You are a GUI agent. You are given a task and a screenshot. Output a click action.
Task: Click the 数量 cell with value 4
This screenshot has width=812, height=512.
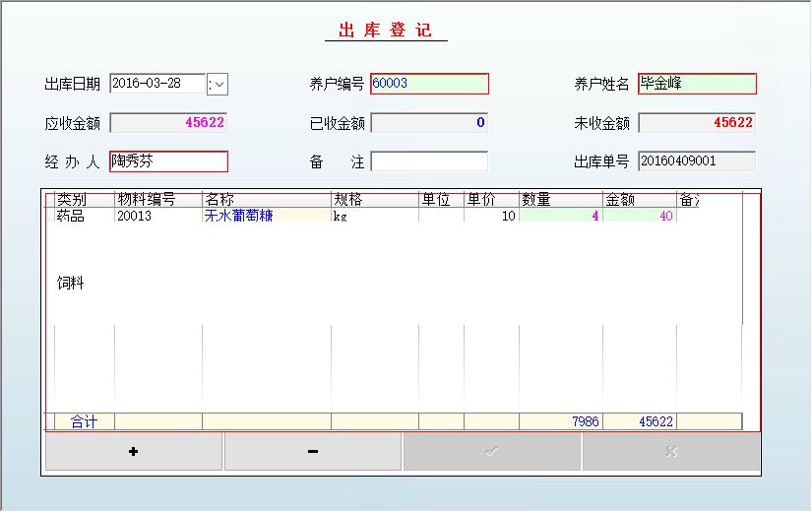coord(560,216)
